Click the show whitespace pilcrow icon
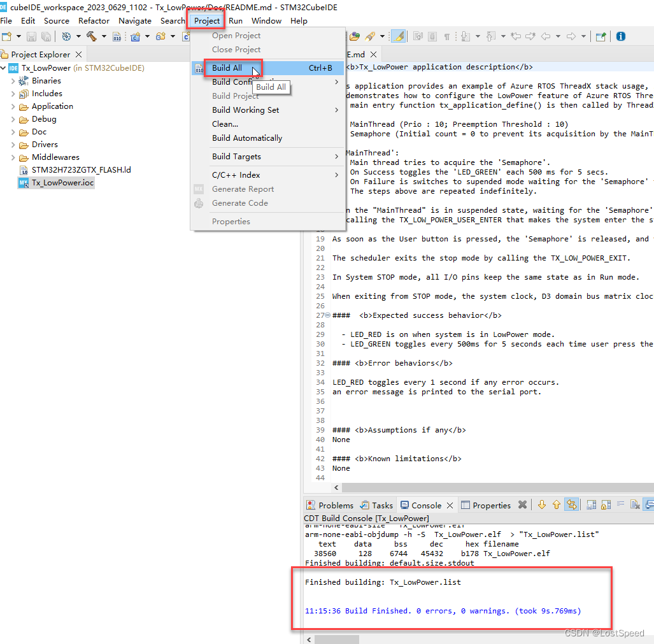 [x=446, y=37]
